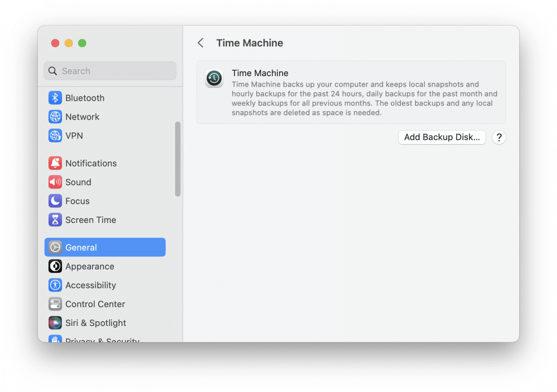Select the Accessibility sidebar label
557x392 pixels.
91,285
